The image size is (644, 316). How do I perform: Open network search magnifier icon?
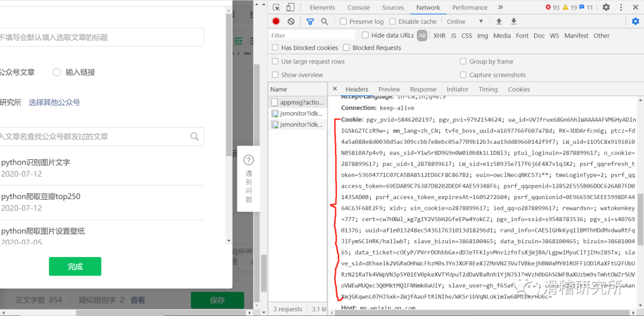(x=324, y=21)
